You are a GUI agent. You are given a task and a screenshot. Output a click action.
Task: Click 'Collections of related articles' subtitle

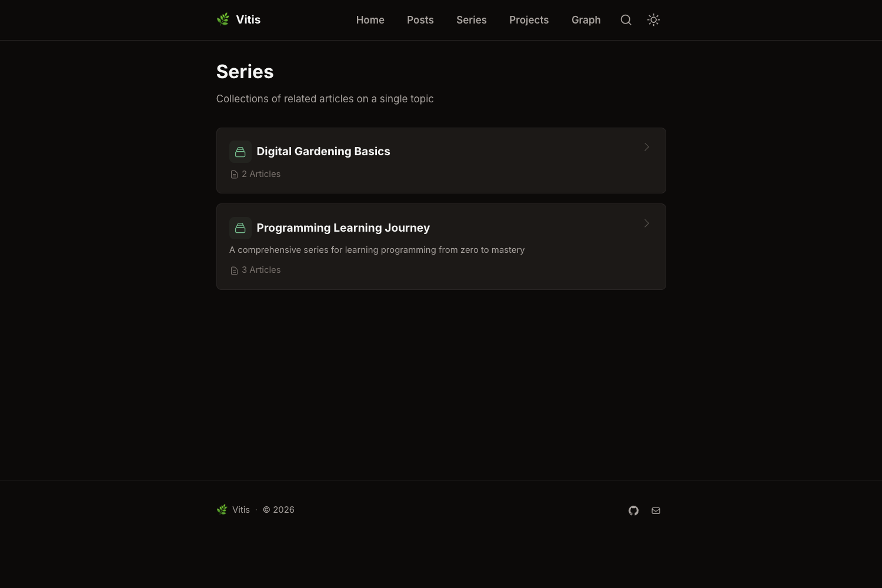(325, 99)
